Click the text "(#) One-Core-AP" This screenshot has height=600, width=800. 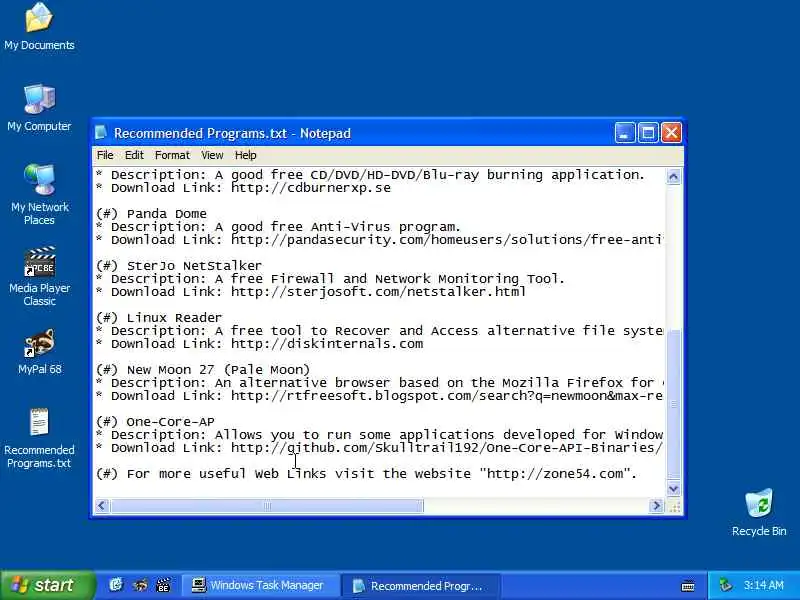click(155, 421)
